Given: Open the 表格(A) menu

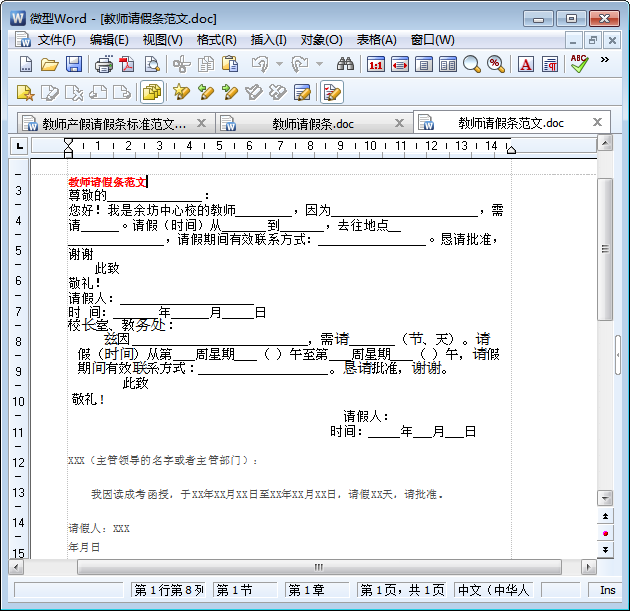Looking at the screenshot, I should [376, 40].
